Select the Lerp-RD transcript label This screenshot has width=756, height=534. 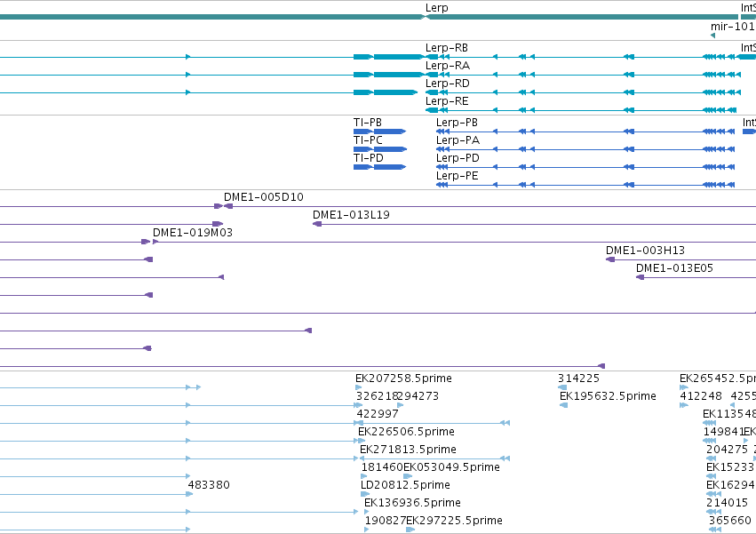click(447, 84)
